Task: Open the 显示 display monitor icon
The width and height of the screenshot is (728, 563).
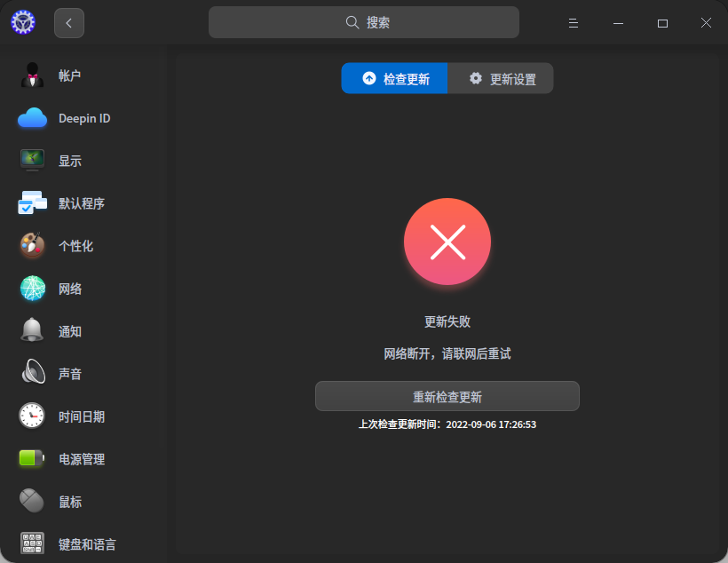Action: pos(32,160)
